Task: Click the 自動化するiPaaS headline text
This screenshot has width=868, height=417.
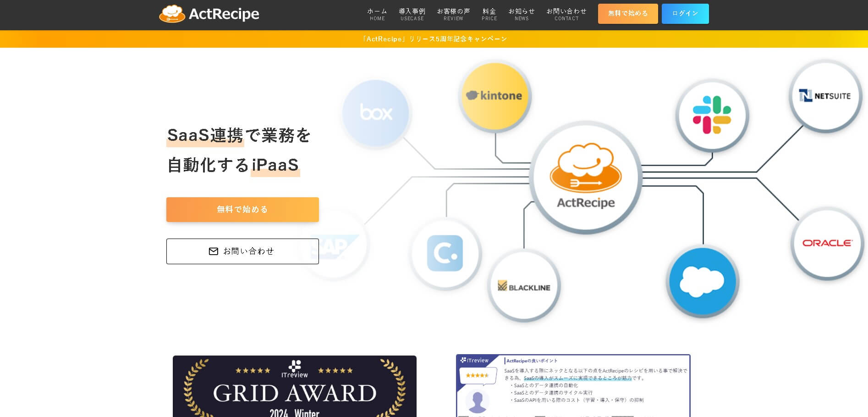Action: 233,165
